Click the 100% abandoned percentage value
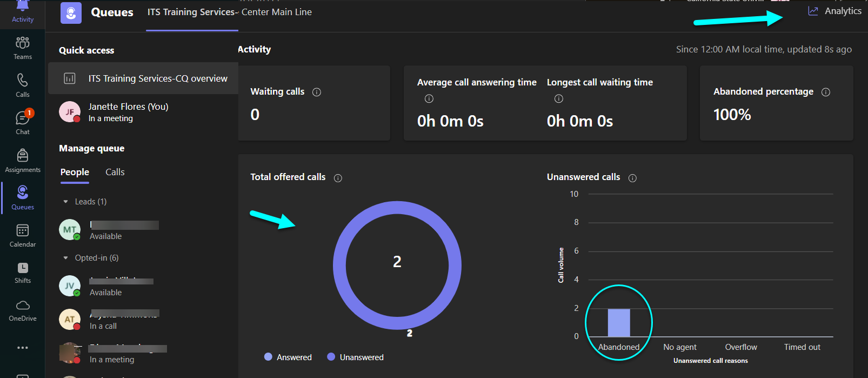868x378 pixels. 732,115
